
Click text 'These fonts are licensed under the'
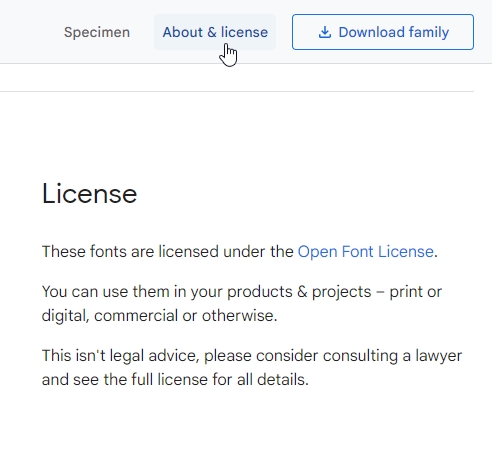tap(168, 251)
